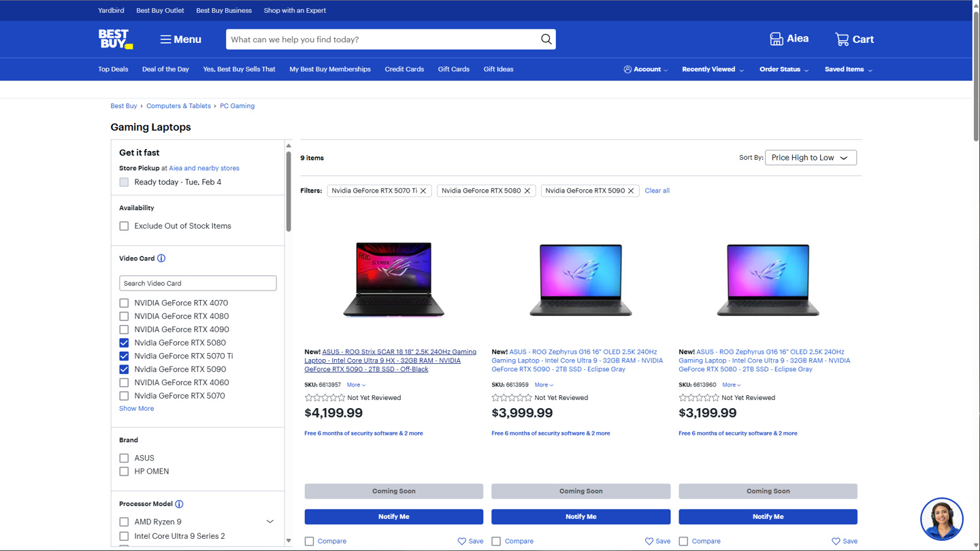Screen dimensions: 980x551
Task: Click Notify Me for $3,999.99 Zephyrus G16
Action: click(581, 517)
